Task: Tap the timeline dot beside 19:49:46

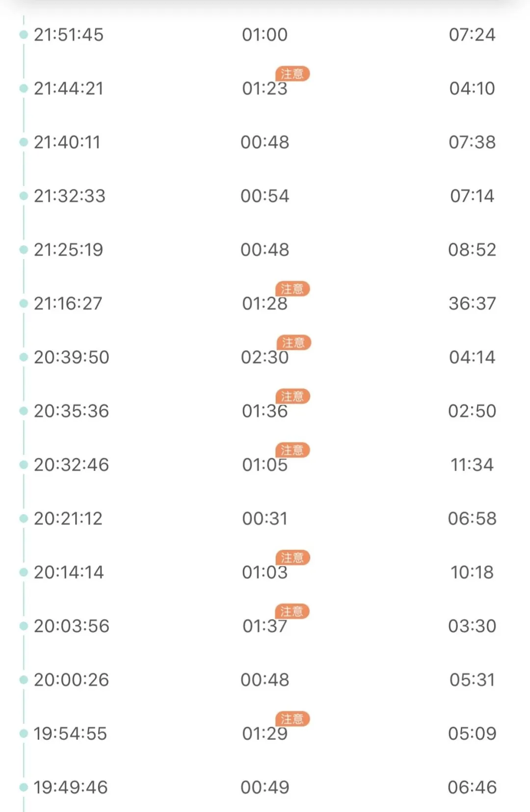Action: click(24, 787)
